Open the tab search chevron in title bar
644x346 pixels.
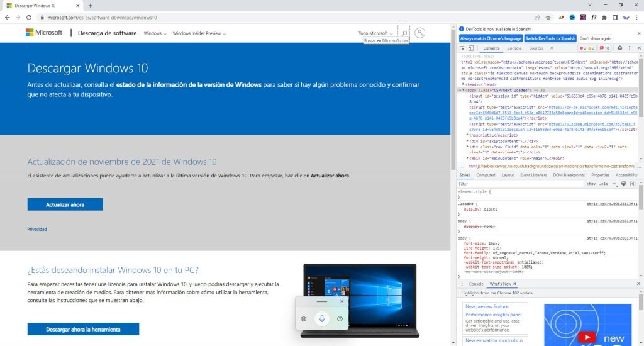590,5
